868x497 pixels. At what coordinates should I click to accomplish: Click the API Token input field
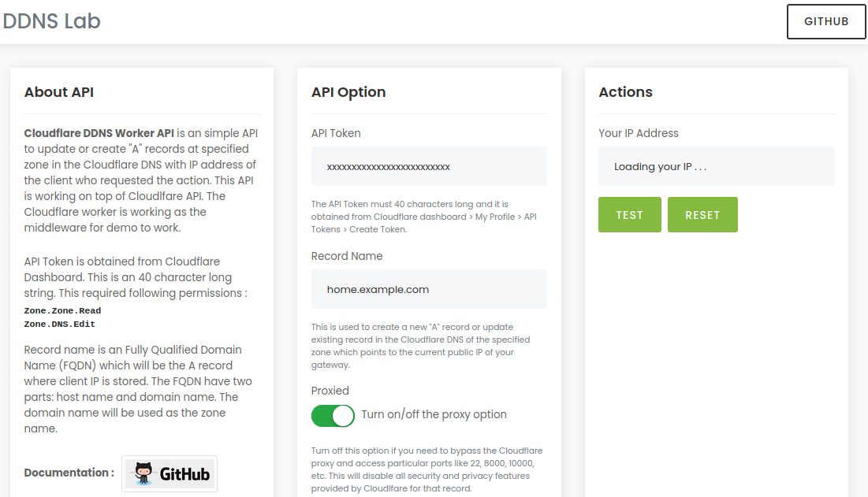tap(429, 166)
